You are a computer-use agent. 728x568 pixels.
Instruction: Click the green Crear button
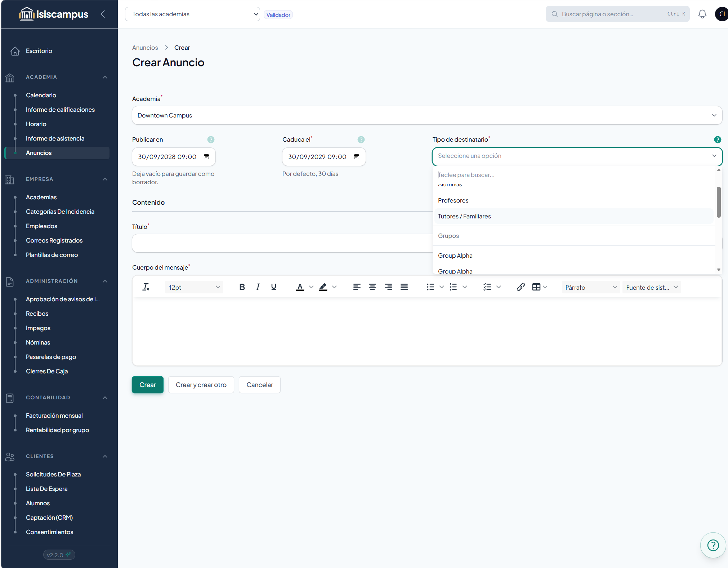pyautogui.click(x=148, y=385)
